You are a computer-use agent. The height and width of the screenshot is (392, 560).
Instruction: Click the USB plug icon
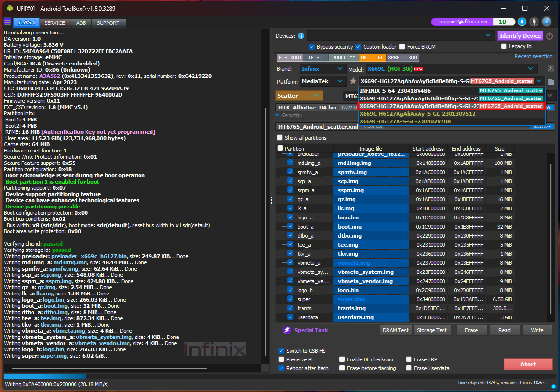[534, 22]
